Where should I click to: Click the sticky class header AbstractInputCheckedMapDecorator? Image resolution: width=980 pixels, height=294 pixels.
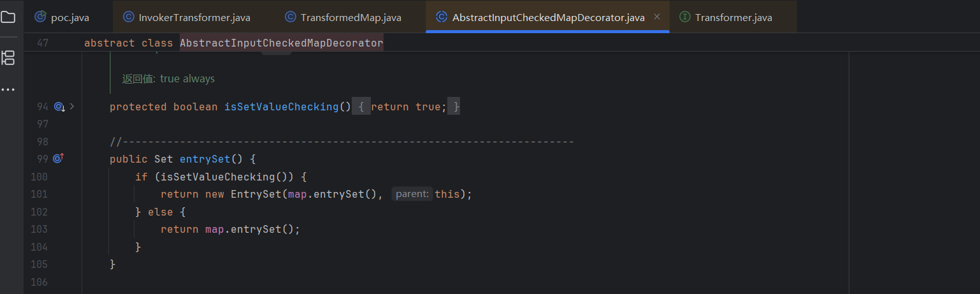tap(281, 43)
